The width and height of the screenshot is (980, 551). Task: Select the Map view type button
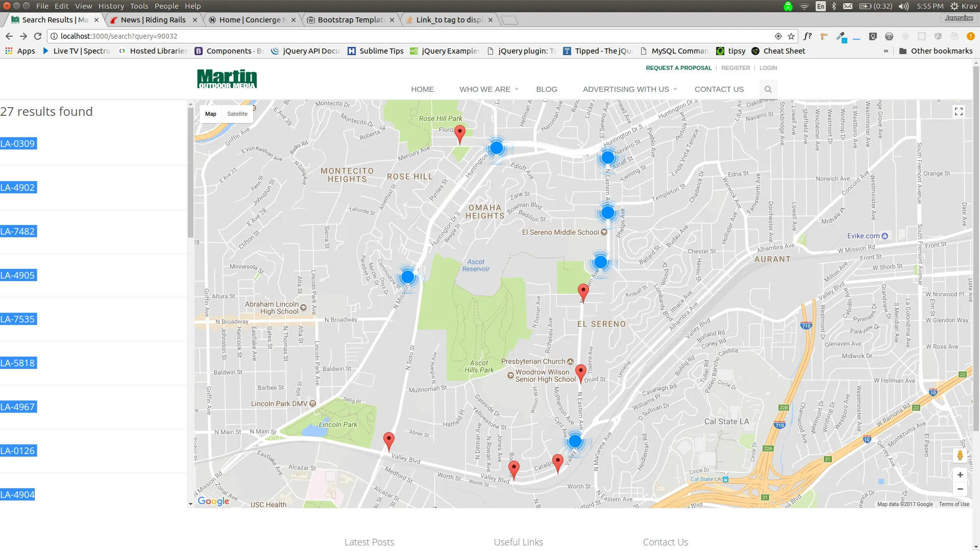coord(211,114)
